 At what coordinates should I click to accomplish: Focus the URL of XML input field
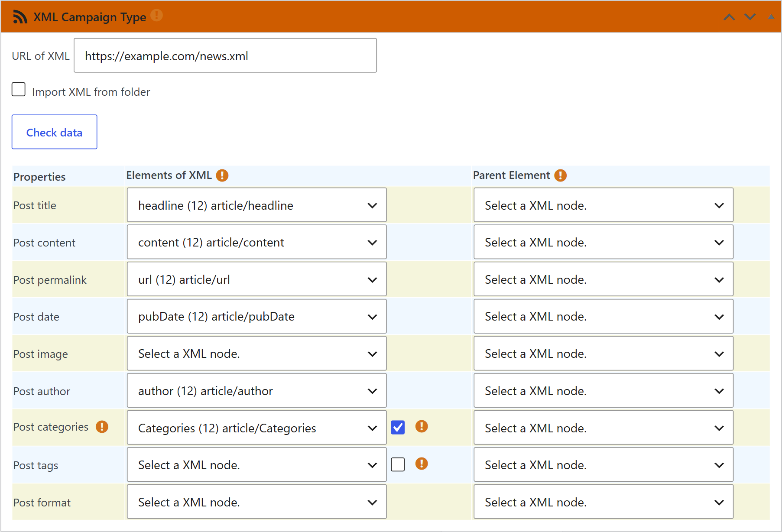225,55
